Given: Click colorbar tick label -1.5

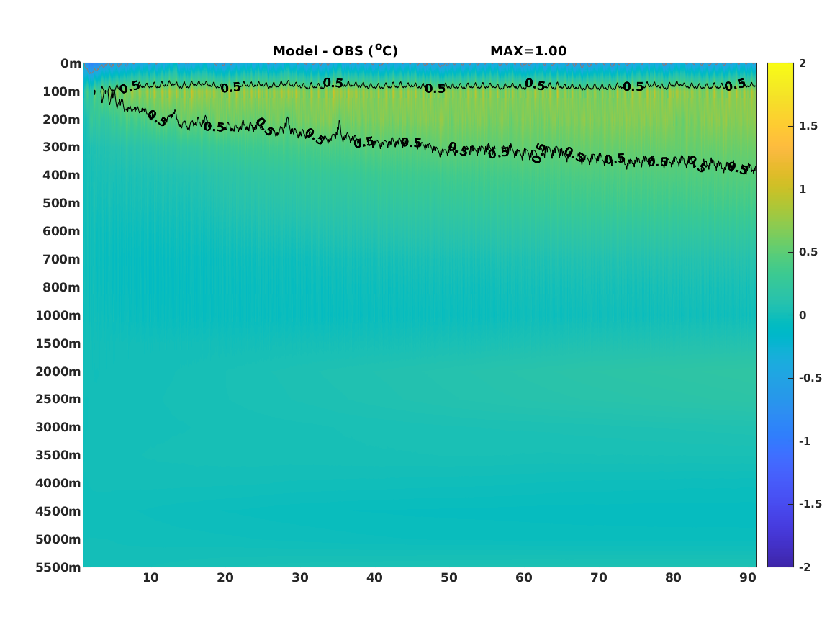Looking at the screenshot, I should click(x=810, y=503).
